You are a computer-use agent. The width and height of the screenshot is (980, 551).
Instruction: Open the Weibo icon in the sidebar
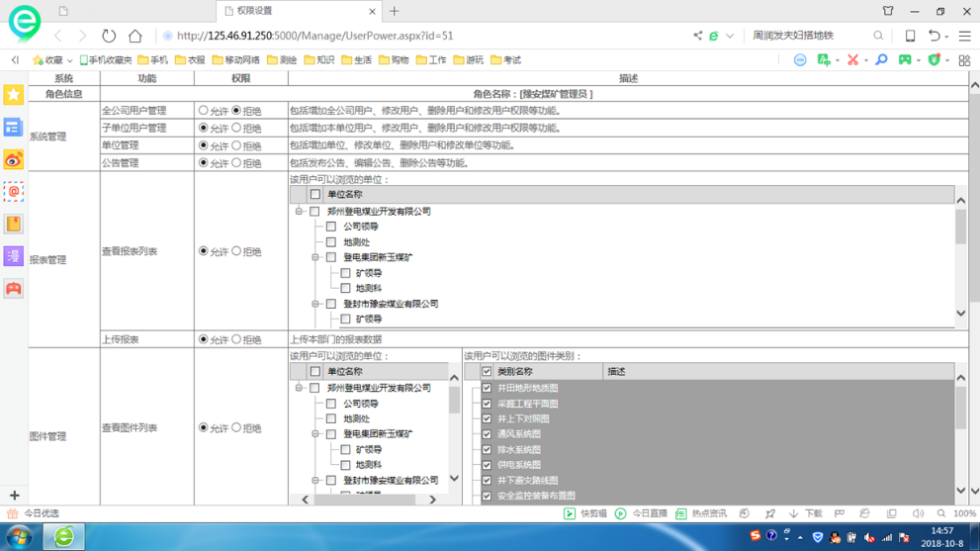point(13,159)
